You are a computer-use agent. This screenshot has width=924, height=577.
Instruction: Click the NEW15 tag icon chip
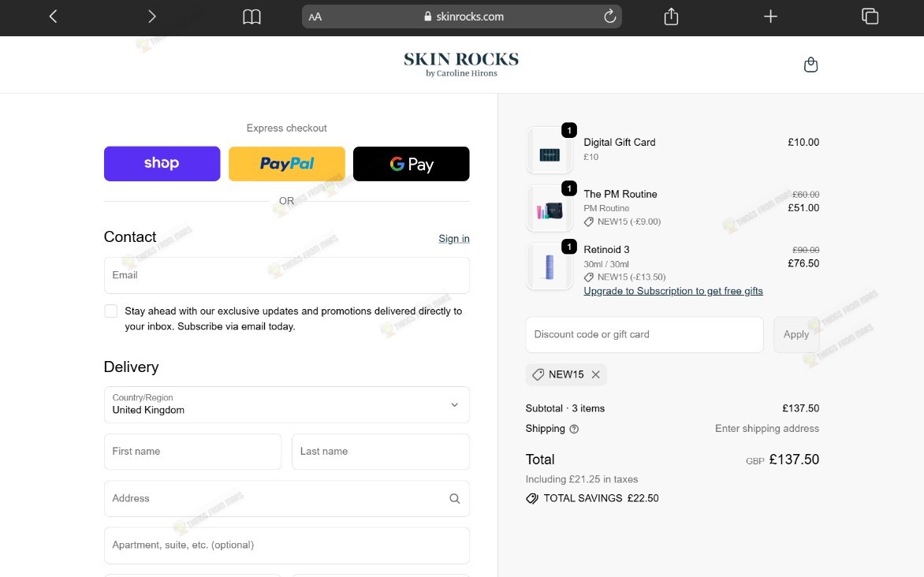tap(538, 375)
